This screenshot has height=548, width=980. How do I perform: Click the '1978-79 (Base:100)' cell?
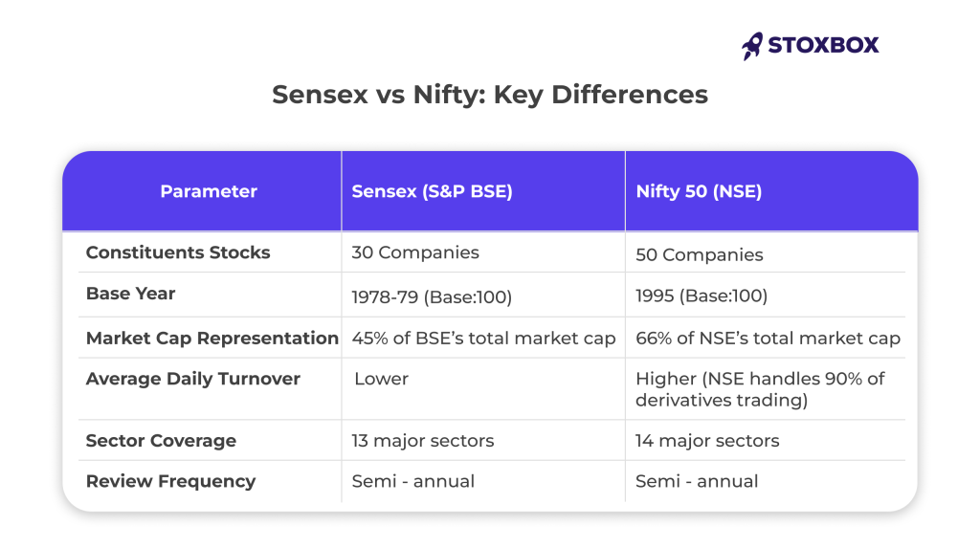433,296
